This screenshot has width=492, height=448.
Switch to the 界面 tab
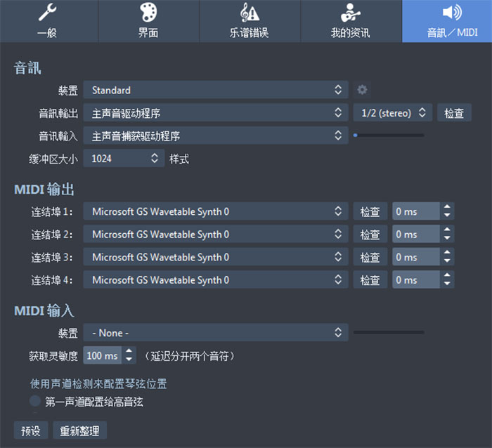click(149, 21)
